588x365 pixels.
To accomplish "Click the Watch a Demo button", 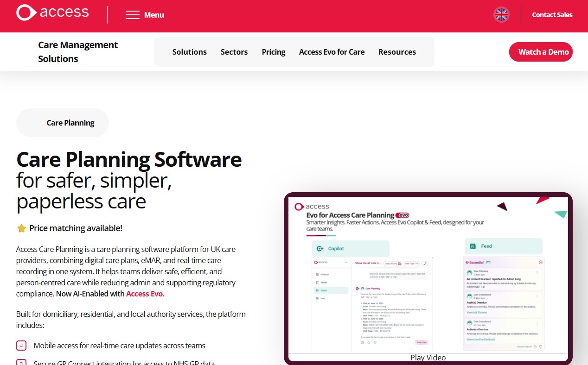I will click(541, 52).
